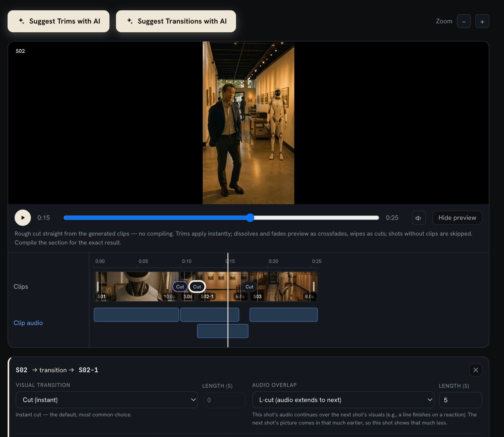
Task: Play the rough cut preview
Action: [23, 218]
